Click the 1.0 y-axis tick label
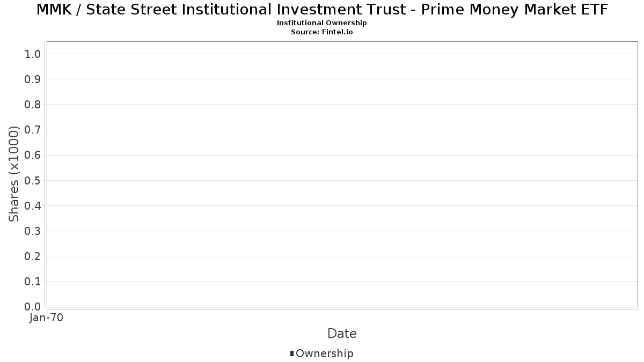644x362 pixels. point(33,54)
